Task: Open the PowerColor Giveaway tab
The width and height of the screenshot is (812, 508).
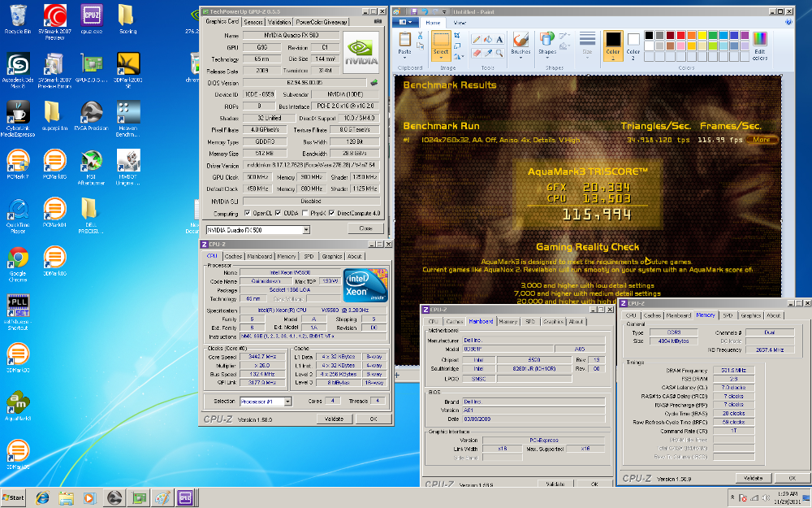Action: [321, 22]
